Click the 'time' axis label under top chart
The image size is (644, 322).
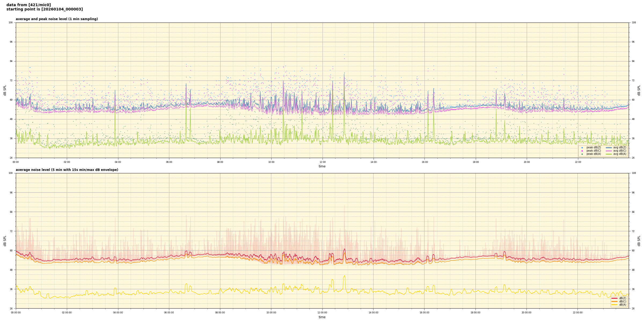[322, 166]
